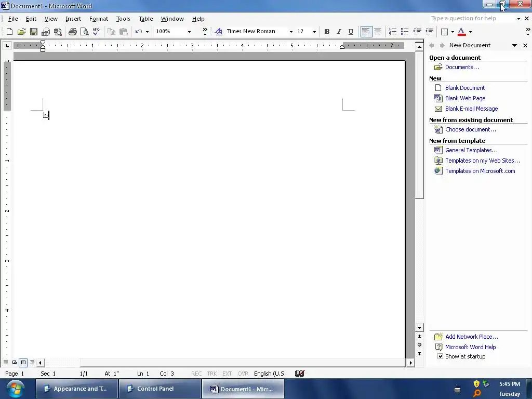Open General Templates link
The width and height of the screenshot is (532, 399).
471,150
